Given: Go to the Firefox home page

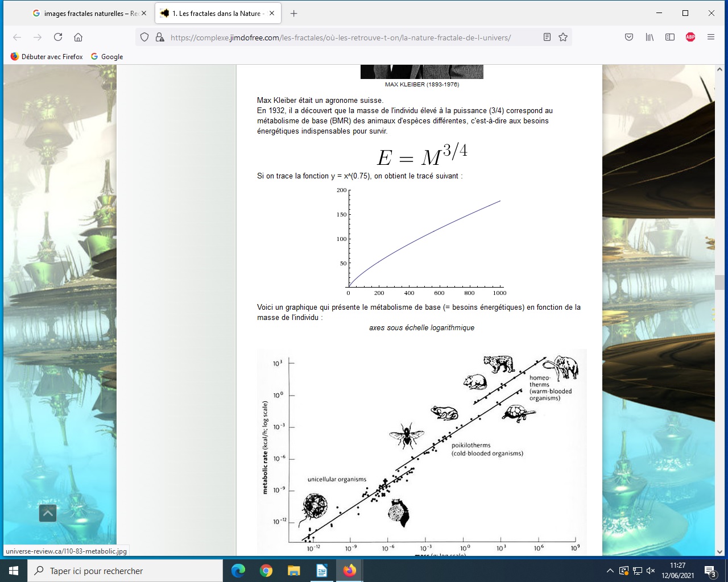Looking at the screenshot, I should [x=78, y=37].
